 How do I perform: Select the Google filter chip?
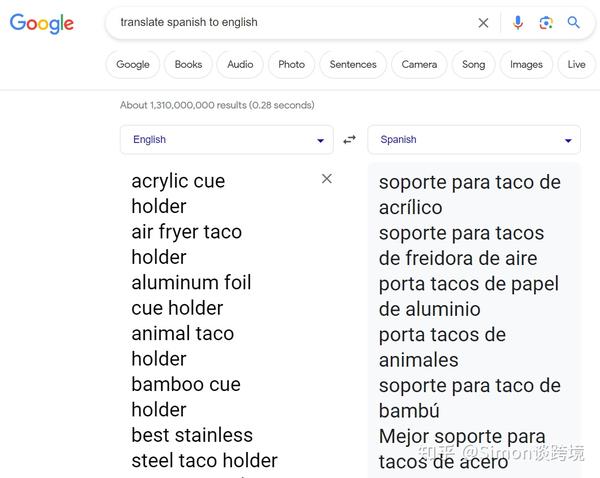coord(133,64)
